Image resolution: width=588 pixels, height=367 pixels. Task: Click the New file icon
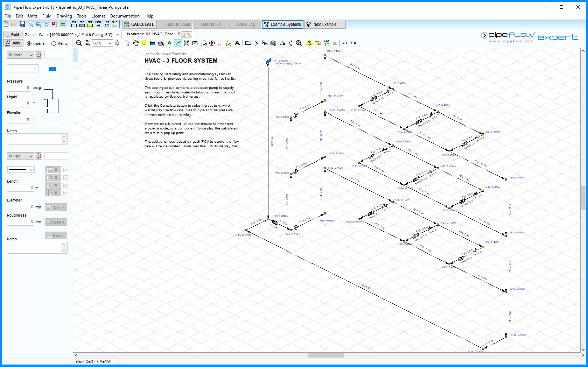6,24
